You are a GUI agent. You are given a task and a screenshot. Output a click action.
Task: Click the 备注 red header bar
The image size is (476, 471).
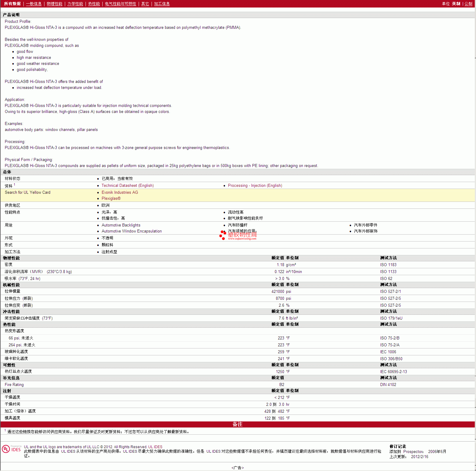(238, 424)
